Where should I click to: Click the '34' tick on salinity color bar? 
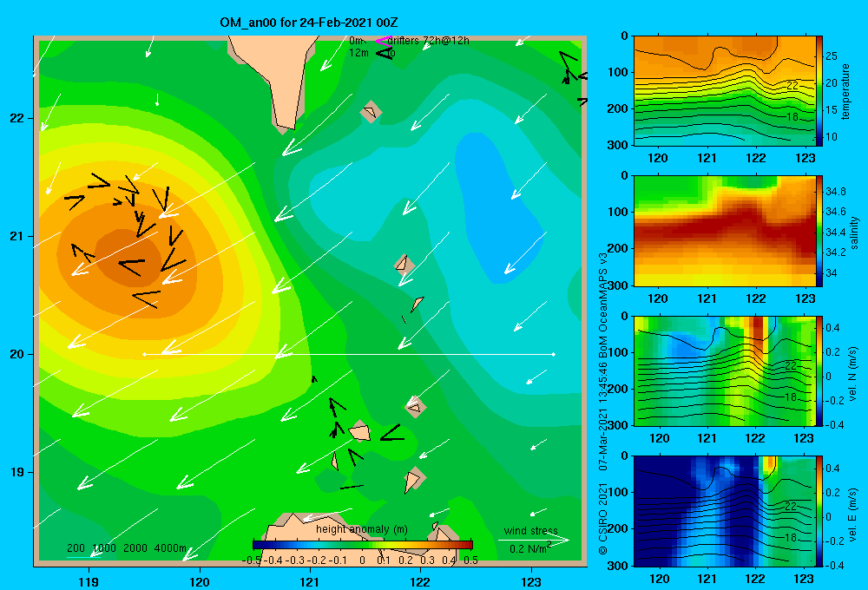click(x=832, y=272)
